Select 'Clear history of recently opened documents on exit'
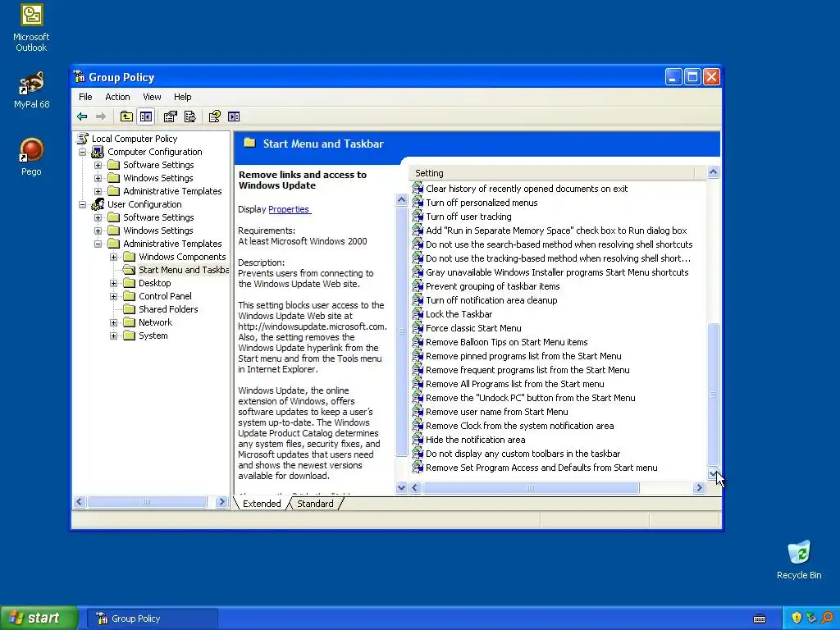This screenshot has width=840, height=630. pyautogui.click(x=527, y=189)
